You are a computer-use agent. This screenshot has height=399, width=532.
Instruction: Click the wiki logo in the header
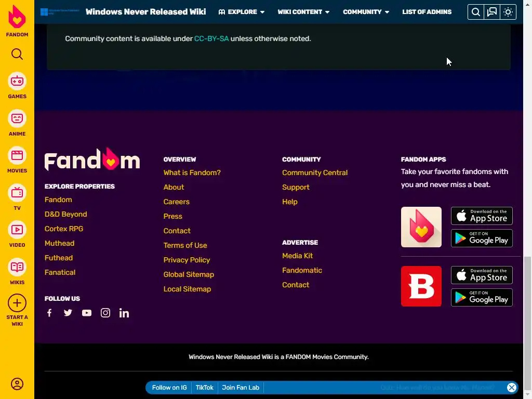[60, 12]
